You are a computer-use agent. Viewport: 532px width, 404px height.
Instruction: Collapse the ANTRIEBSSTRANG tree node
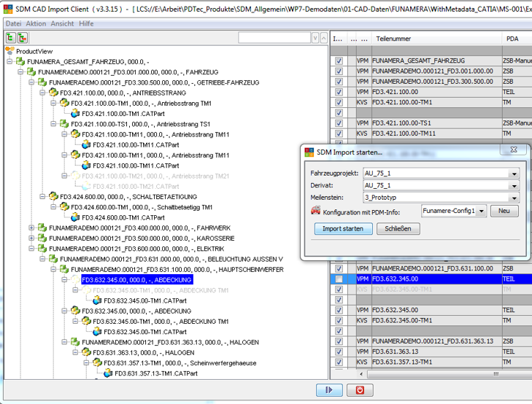[42, 93]
